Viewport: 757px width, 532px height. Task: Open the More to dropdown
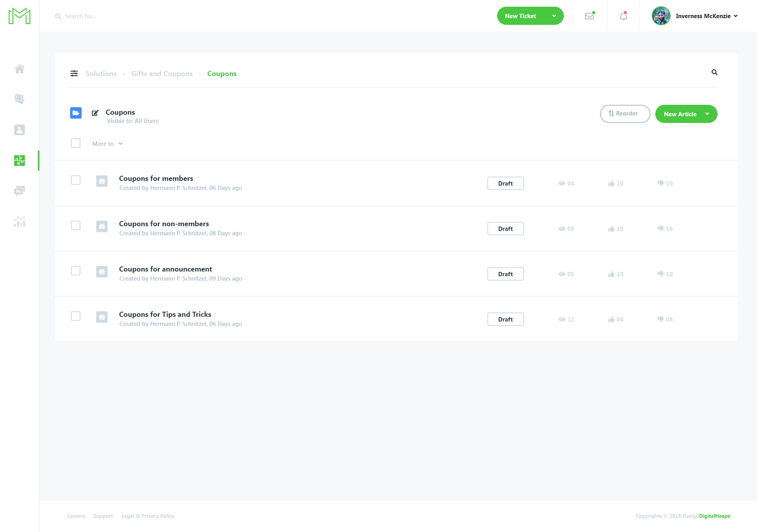click(x=107, y=143)
